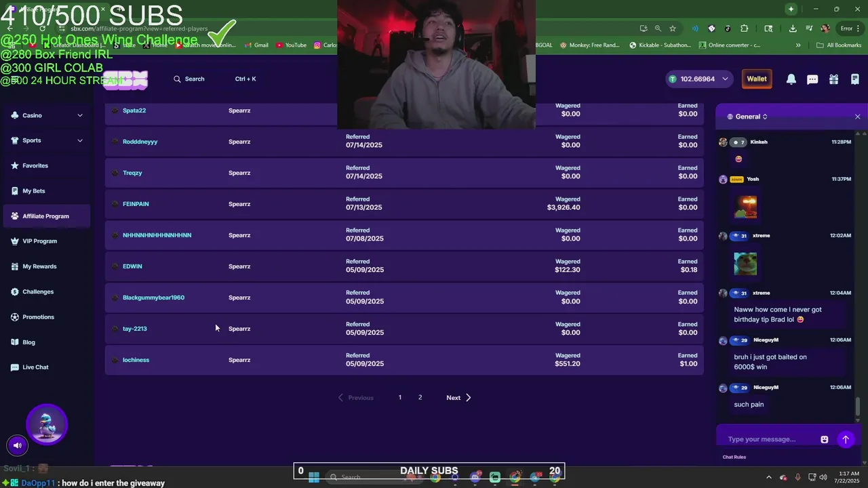Open browser downloads icon
The width and height of the screenshot is (868, 488).
pos(793,28)
